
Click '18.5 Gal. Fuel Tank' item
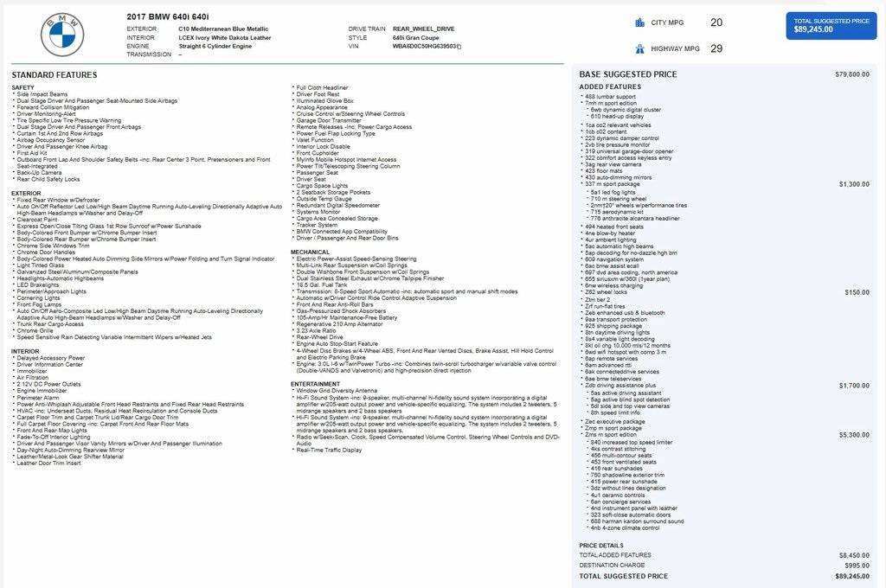tap(322, 285)
